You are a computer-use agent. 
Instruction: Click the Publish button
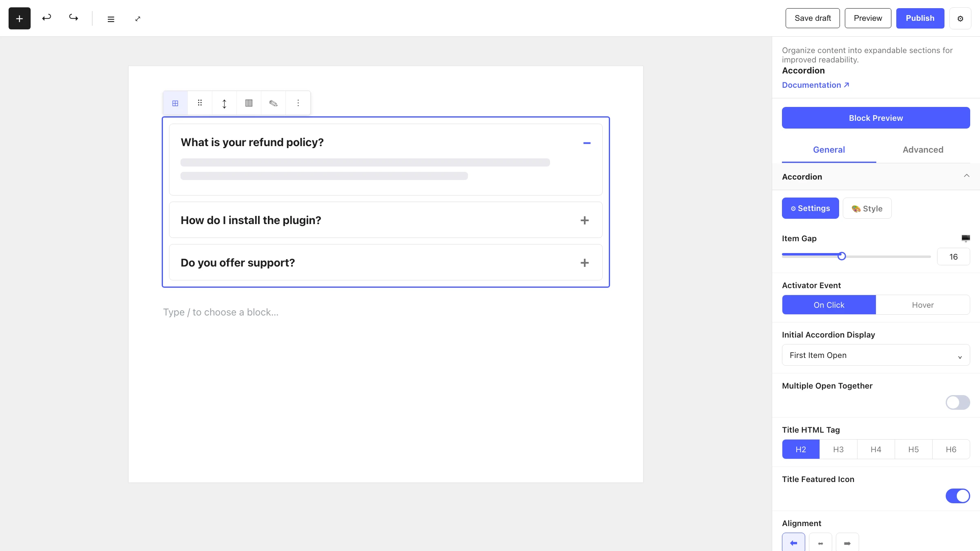(920, 18)
